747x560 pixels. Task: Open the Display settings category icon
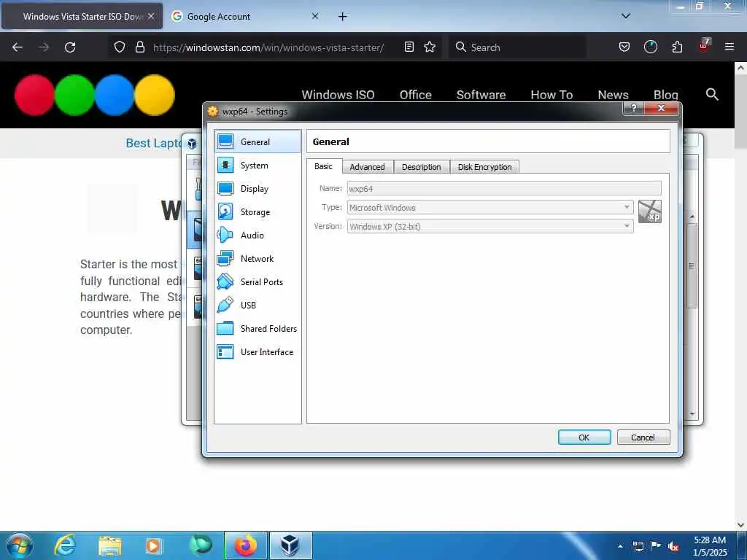[225, 188]
